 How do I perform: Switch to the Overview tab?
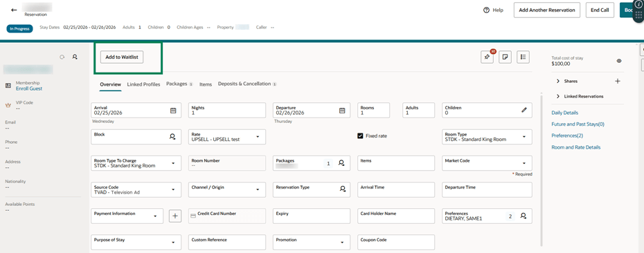tap(111, 84)
